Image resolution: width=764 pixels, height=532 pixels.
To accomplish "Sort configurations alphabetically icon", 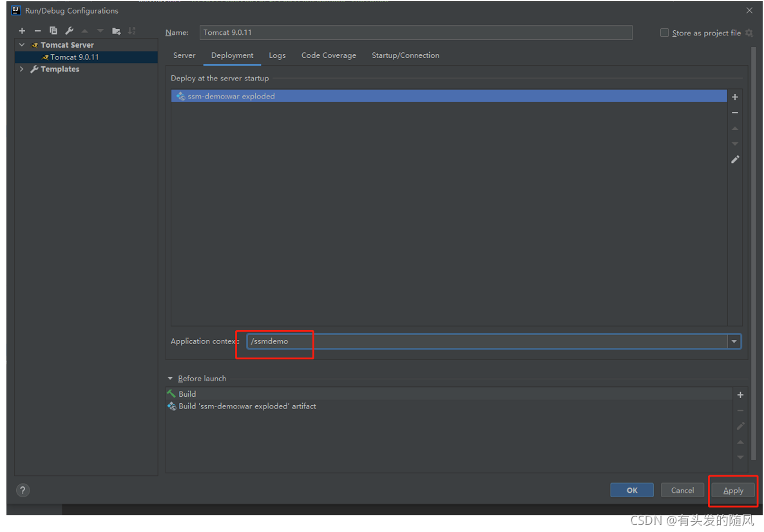I will click(131, 31).
